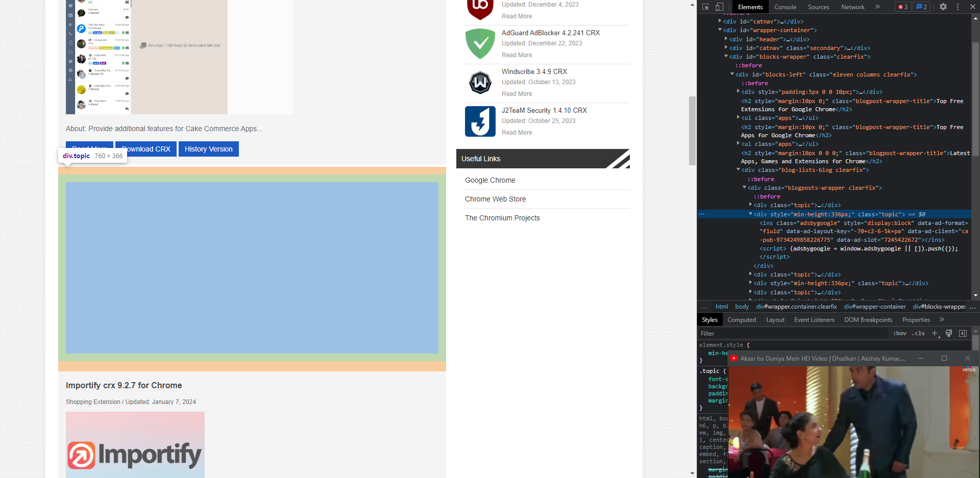This screenshot has width=980, height=478.
Task: Open the hidden tabs overflow chevron
Action: (x=877, y=7)
